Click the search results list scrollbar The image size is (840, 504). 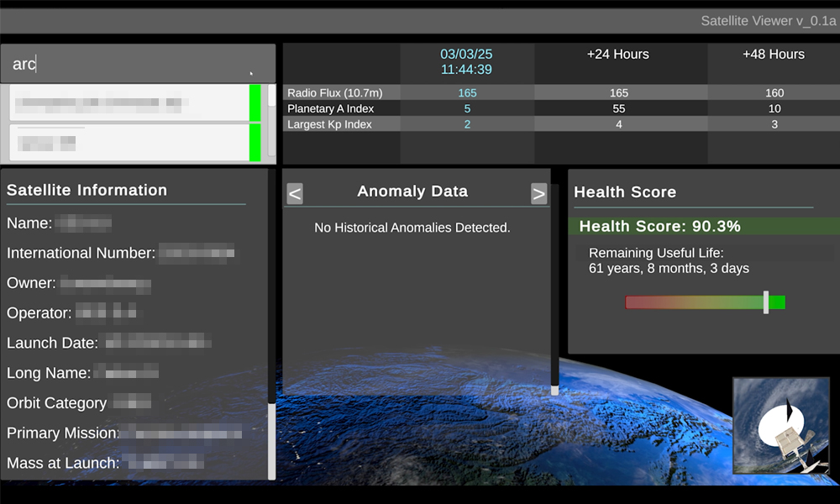click(x=271, y=122)
